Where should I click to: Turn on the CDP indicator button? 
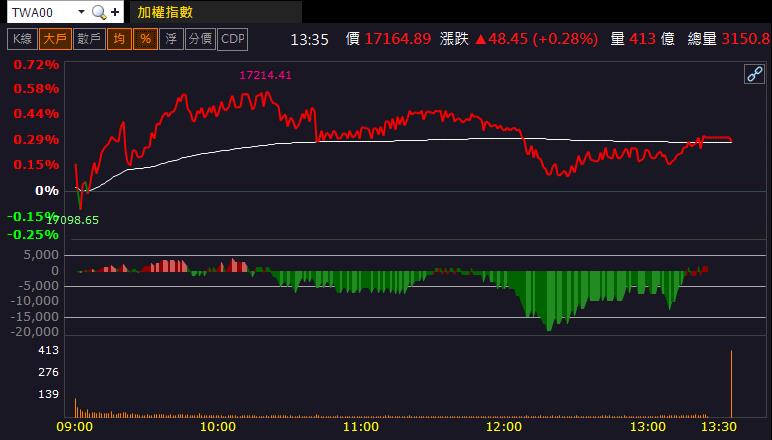point(233,39)
